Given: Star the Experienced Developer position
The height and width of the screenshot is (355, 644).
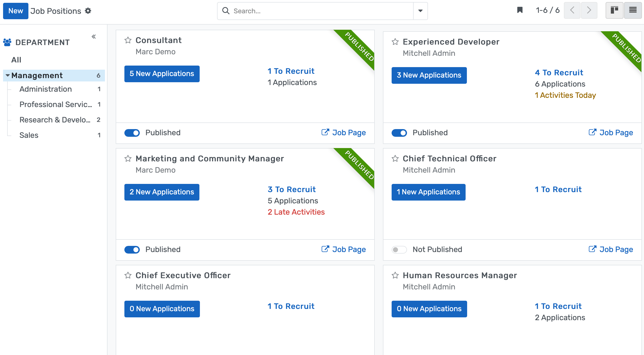Looking at the screenshot, I should tap(395, 41).
